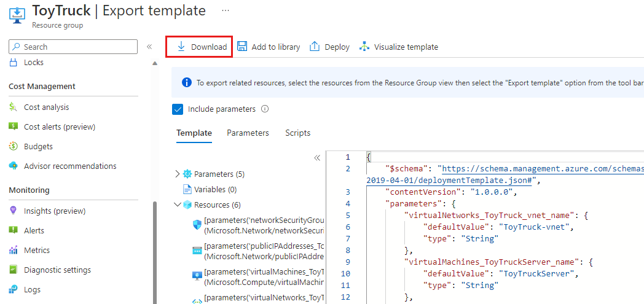Click the Parameters gear icon in tree
This screenshot has width=644, height=304.
187,174
